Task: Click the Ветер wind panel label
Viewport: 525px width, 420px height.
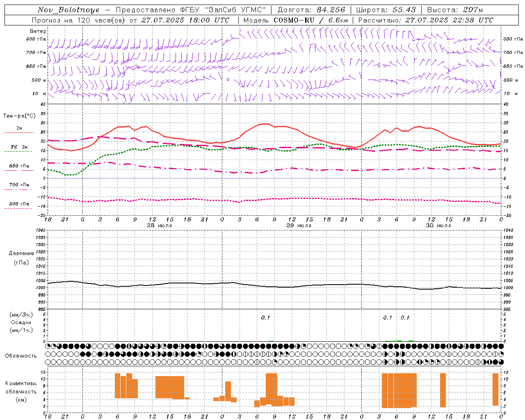Action: (x=38, y=31)
